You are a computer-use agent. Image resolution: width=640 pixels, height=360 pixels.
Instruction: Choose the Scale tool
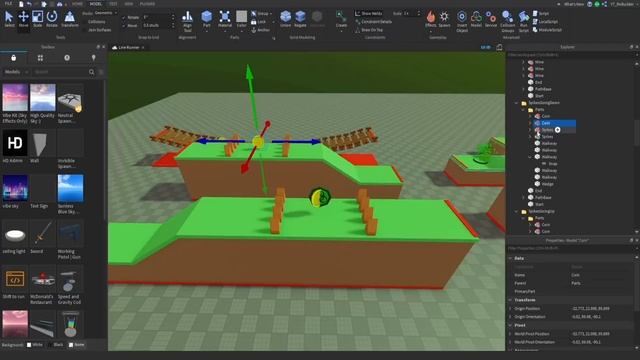pyautogui.click(x=37, y=19)
